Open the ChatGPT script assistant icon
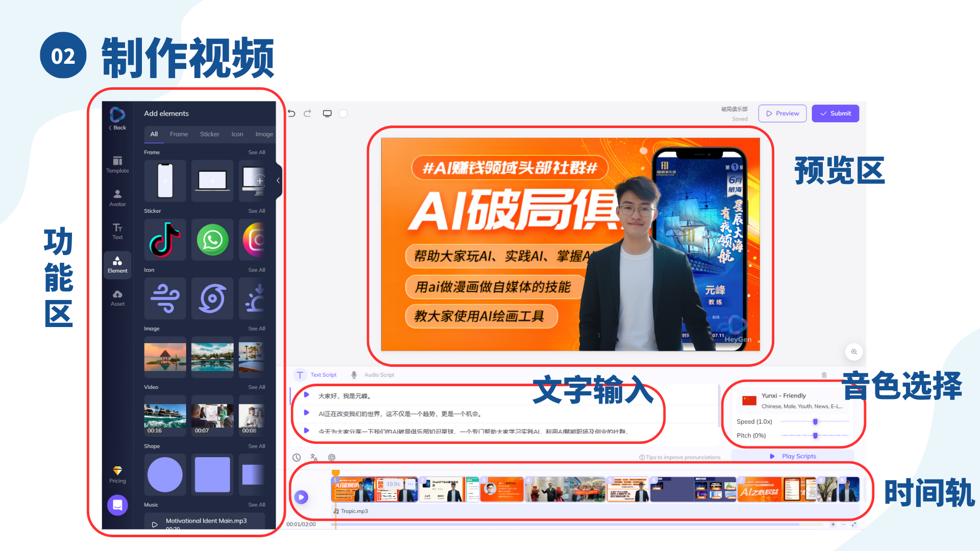 [x=332, y=458]
